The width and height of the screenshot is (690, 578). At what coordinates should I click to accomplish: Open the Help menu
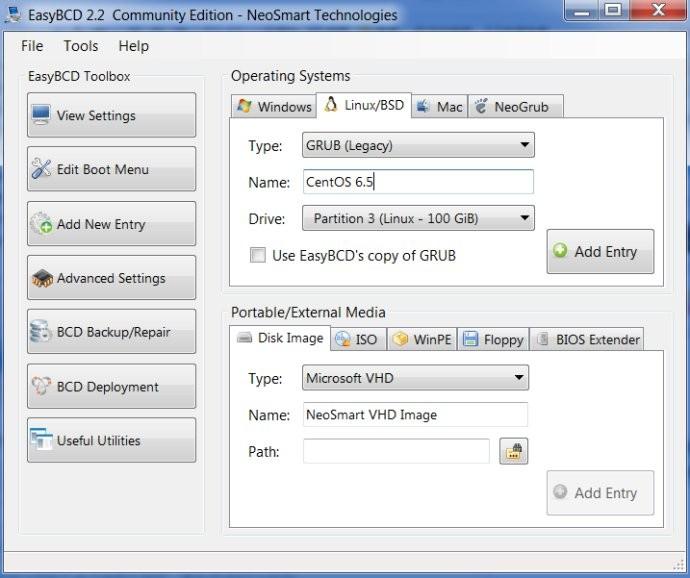(x=133, y=46)
